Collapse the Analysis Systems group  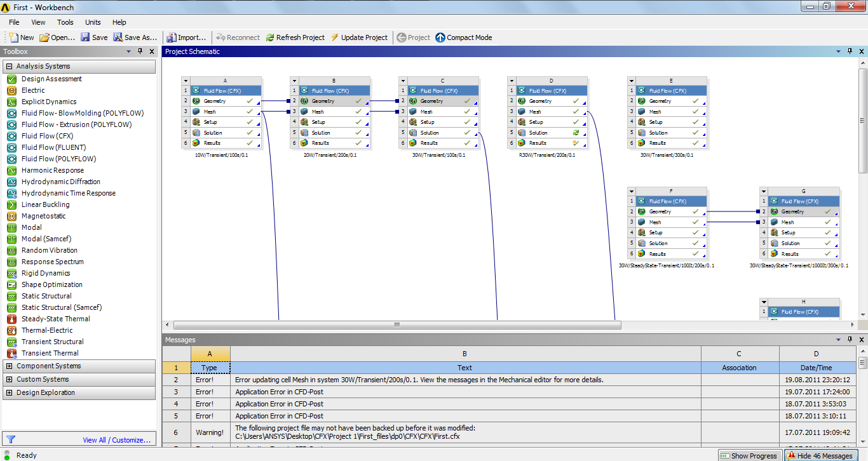pos(9,66)
